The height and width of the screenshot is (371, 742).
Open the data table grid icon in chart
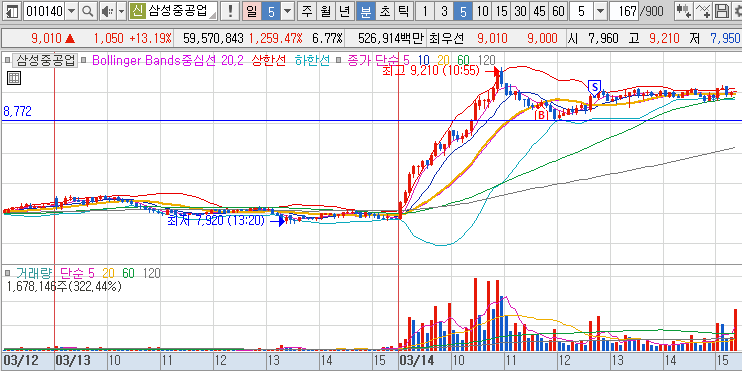[14, 79]
